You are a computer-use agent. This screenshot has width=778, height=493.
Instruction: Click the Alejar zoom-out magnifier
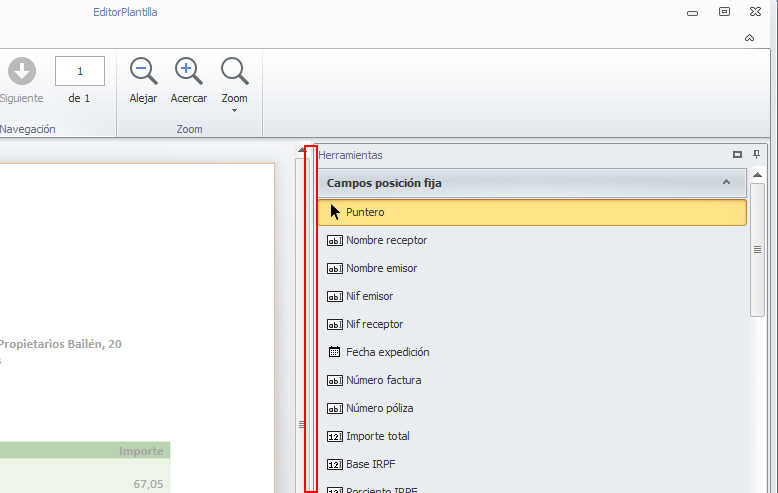(143, 71)
